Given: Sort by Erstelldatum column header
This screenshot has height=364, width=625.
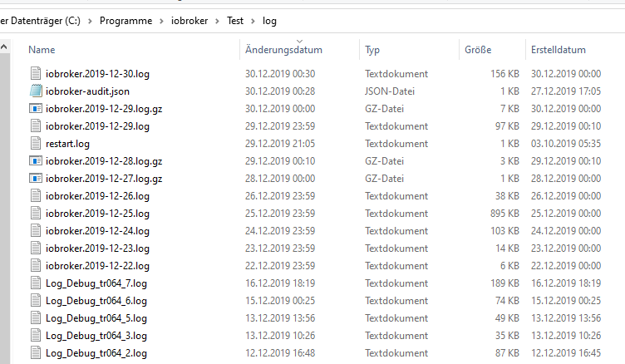Looking at the screenshot, I should [x=559, y=50].
